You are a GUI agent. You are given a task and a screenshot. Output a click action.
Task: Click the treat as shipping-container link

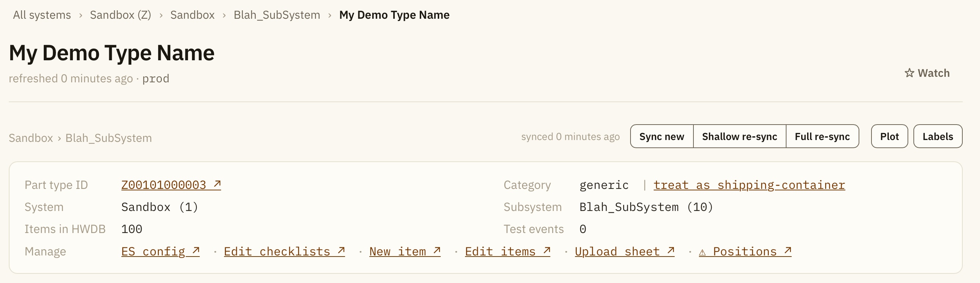coord(749,185)
